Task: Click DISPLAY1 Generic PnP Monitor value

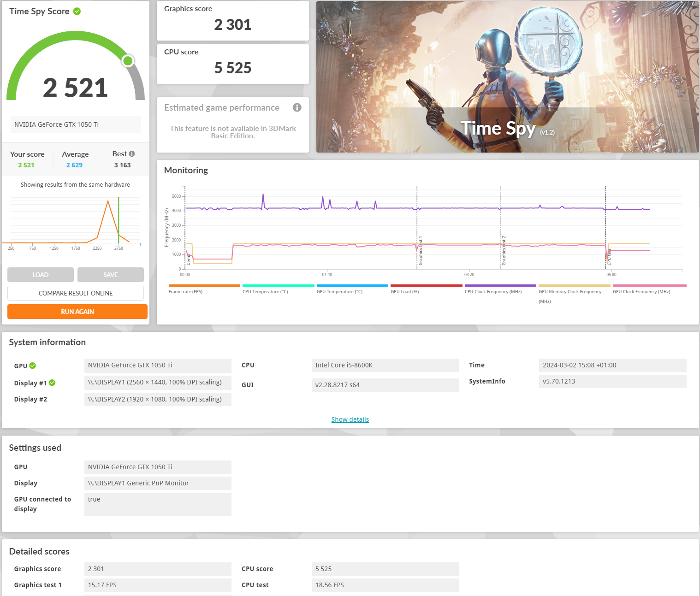Action: (x=158, y=483)
